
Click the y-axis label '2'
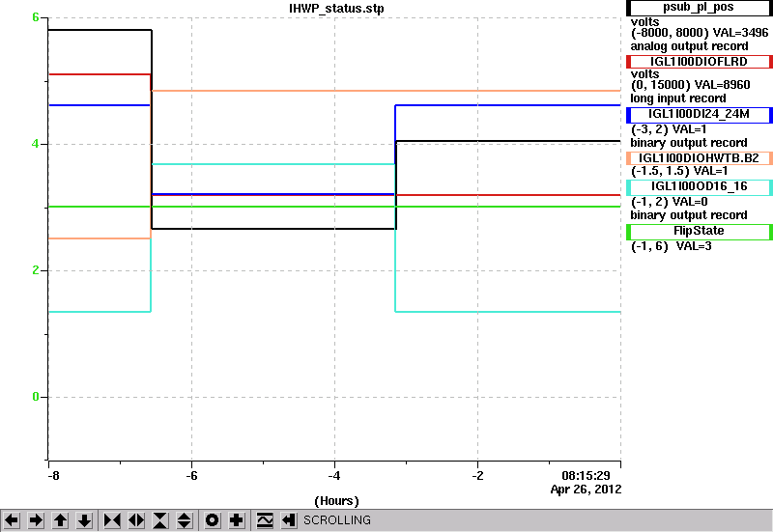coord(36,270)
